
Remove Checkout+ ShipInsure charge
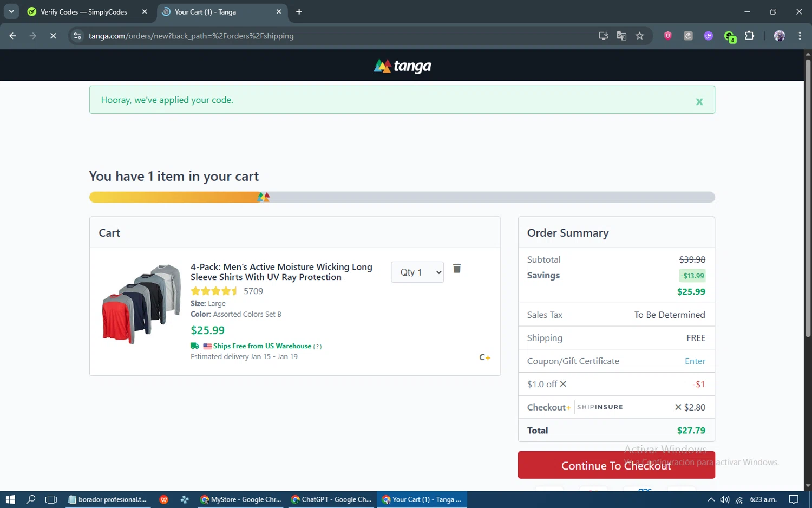(678, 407)
